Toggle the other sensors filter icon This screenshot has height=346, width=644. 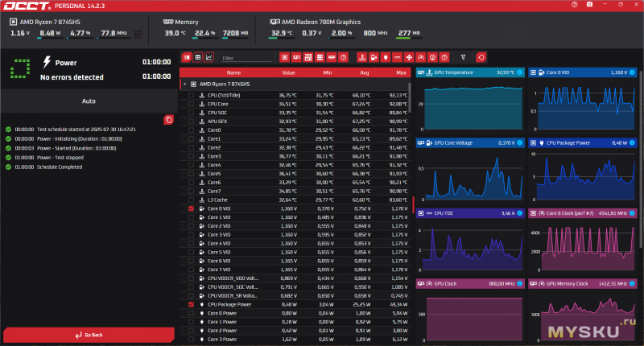(x=444, y=57)
